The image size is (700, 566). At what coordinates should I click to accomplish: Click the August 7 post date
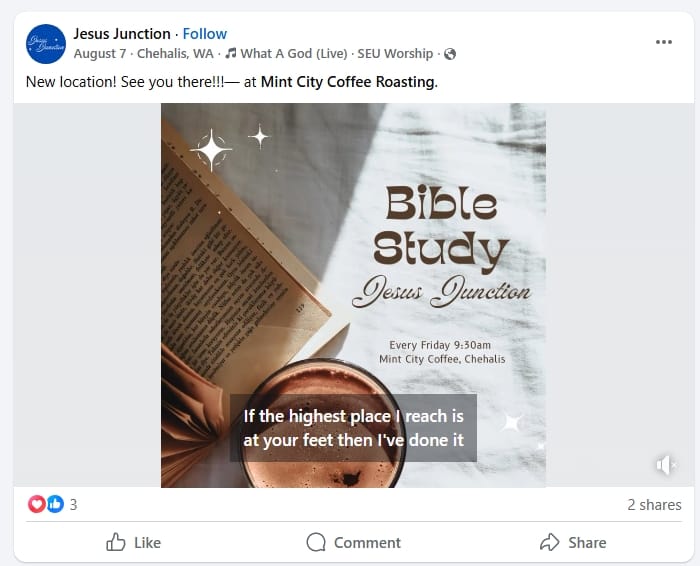tap(100, 53)
